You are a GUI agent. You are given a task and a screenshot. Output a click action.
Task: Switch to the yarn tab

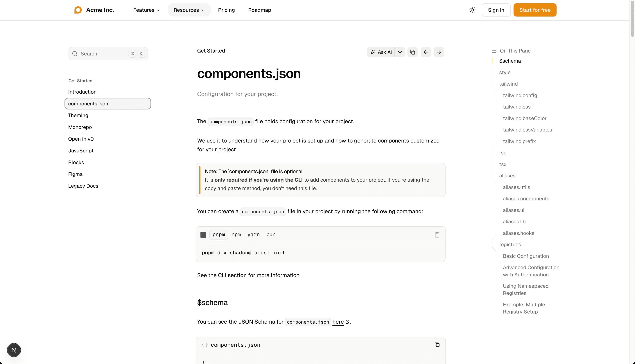pos(253,235)
